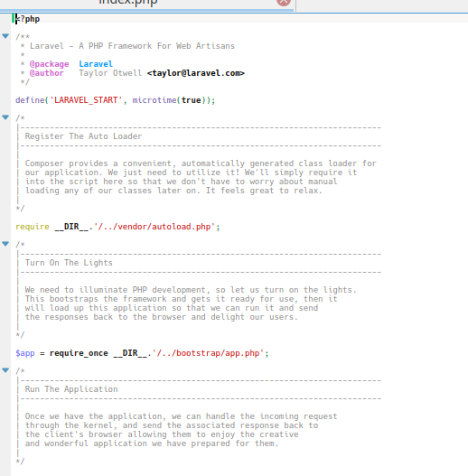This screenshot has width=468, height=476.
Task: Fold the Turn On The Lights comment
Action: pos(5,244)
